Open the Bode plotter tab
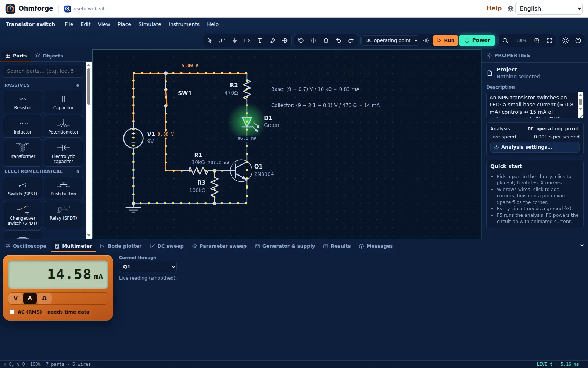 (x=121, y=246)
